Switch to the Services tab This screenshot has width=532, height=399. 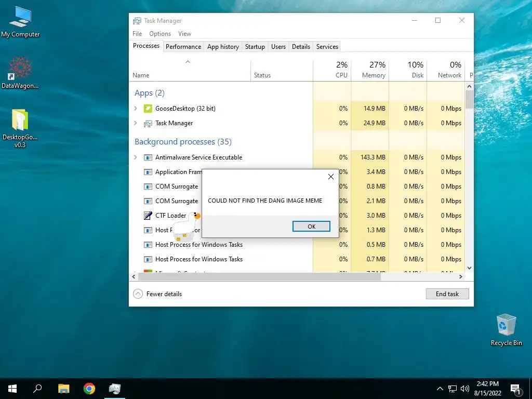[x=327, y=47]
